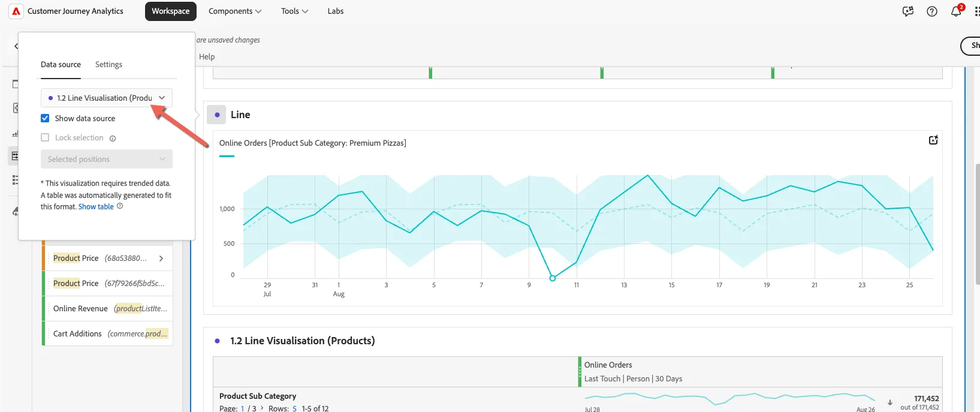Click the dot beside 1.2 Line Visualisation (Products)

pyautogui.click(x=217, y=341)
